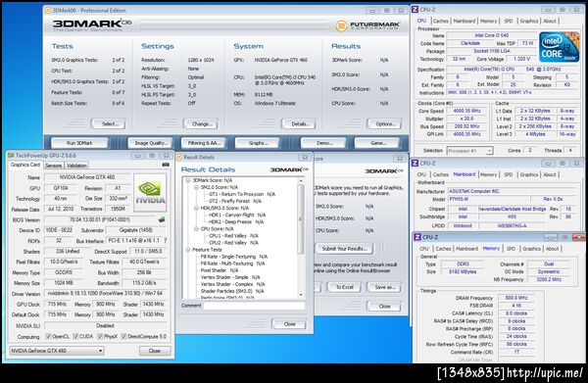Toggle the OpenCL checkbox
588x383 pixels.
pos(48,337)
